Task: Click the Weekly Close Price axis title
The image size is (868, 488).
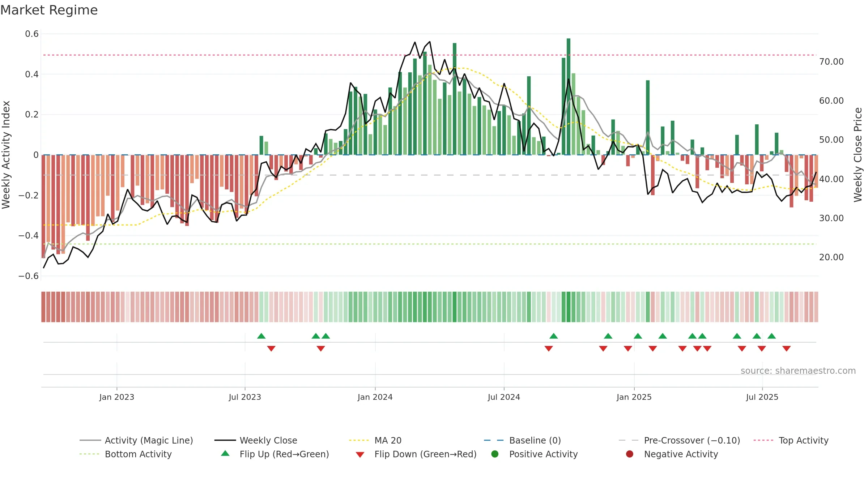Action: (x=858, y=155)
